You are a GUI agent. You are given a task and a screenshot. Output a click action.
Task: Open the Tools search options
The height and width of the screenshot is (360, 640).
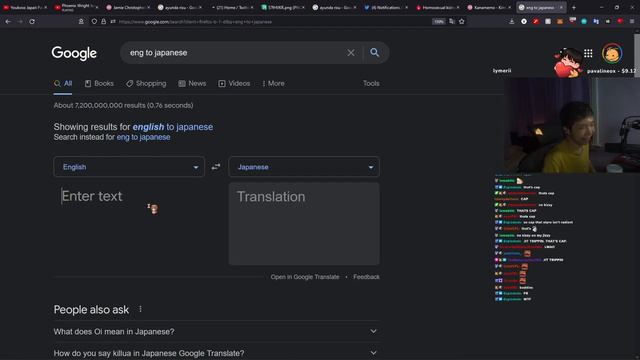coord(371,83)
